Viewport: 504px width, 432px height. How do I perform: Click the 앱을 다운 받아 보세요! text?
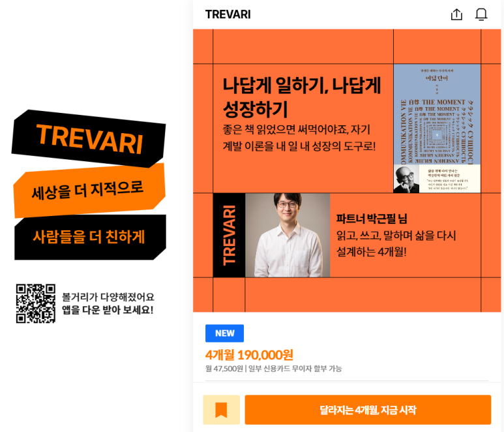point(108,310)
